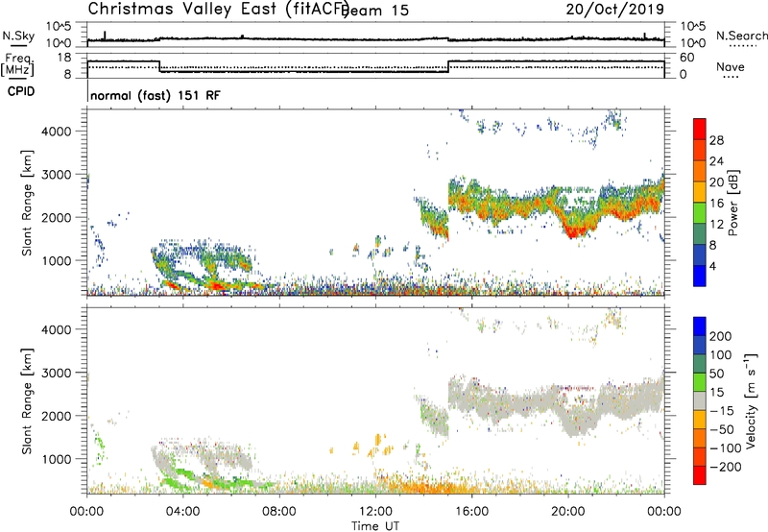Image resolution: width=768 pixels, height=532 pixels.
Task: Click the 'Freq. [MHz]' axis label
Action: (18, 65)
